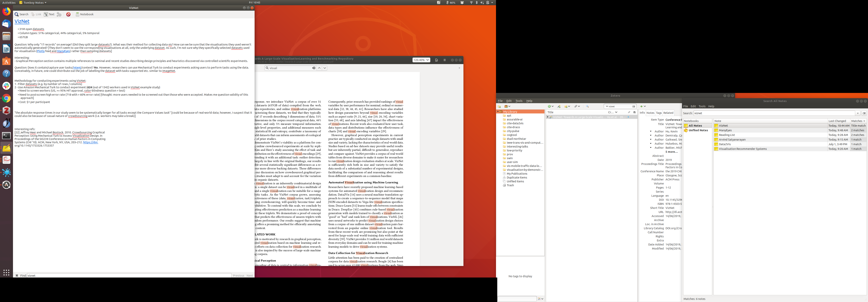Click the Add Item by Identifier wand
The width and height of the screenshot is (868, 302).
click(x=559, y=106)
